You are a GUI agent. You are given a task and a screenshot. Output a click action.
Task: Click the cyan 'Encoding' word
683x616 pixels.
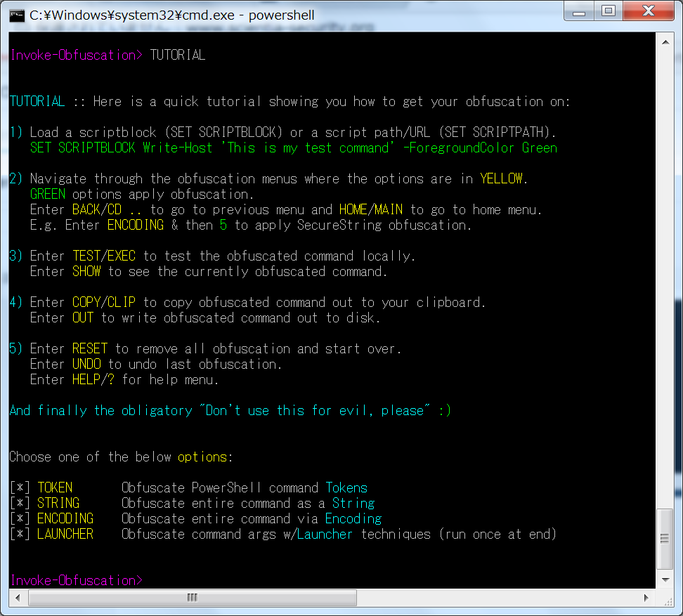coord(353,518)
